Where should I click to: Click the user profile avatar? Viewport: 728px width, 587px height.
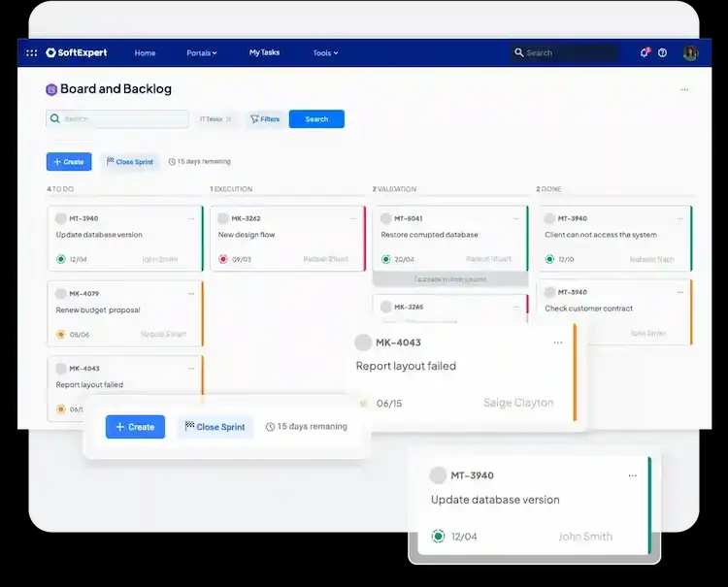(x=690, y=53)
